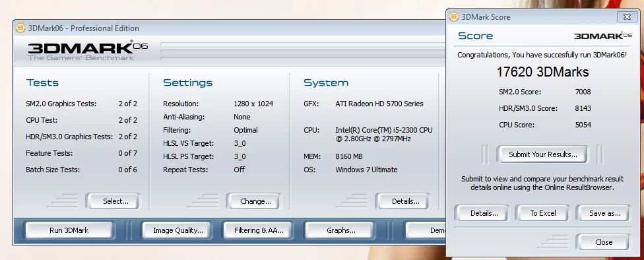
Task: Click the HDR/SM3.0 Score value 8143
Action: pyautogui.click(x=583, y=108)
